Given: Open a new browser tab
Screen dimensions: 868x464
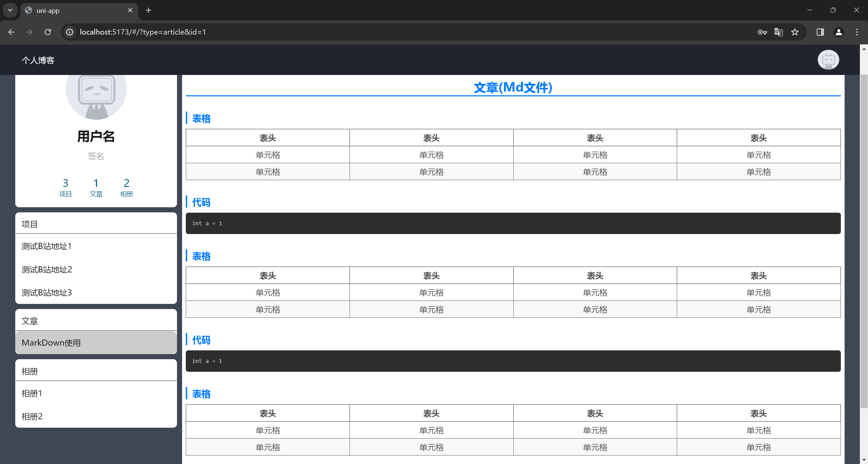Looking at the screenshot, I should tap(148, 10).
